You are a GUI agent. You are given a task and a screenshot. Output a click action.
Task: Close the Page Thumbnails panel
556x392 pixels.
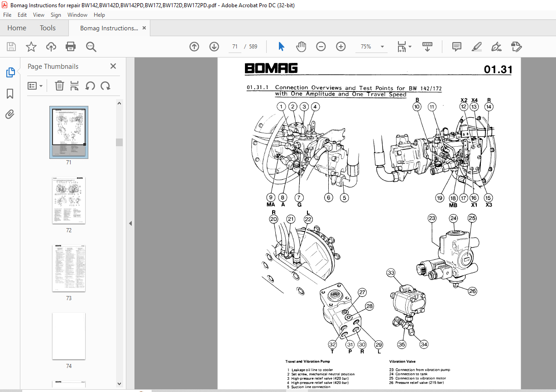tap(113, 66)
